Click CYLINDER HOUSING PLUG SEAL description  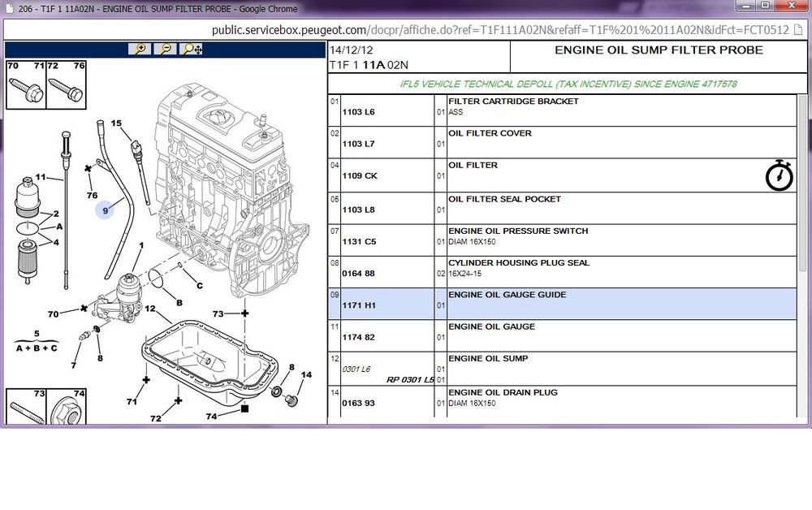[519, 263]
